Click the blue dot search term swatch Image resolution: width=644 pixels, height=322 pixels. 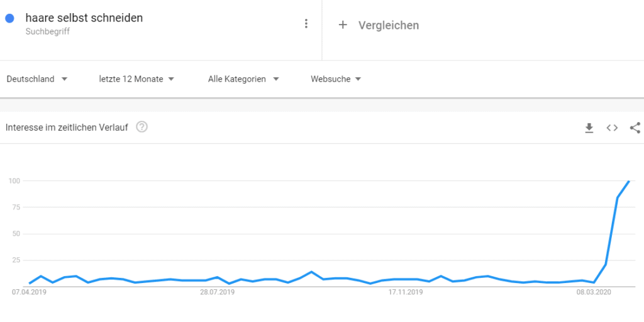9,19
